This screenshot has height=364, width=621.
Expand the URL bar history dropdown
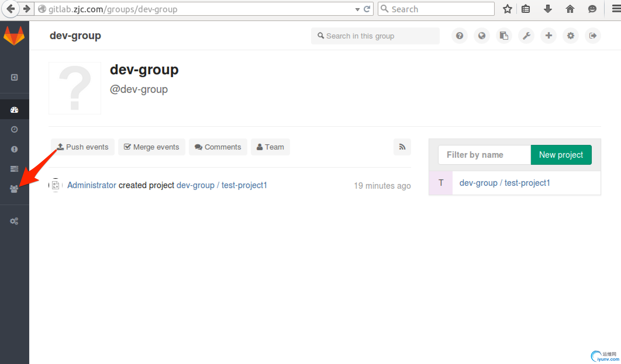[x=357, y=9]
